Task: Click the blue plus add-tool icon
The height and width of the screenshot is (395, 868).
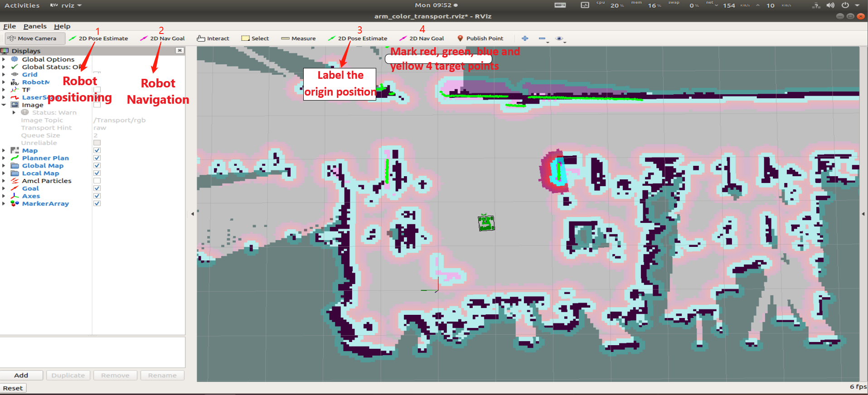Action: [x=525, y=39]
